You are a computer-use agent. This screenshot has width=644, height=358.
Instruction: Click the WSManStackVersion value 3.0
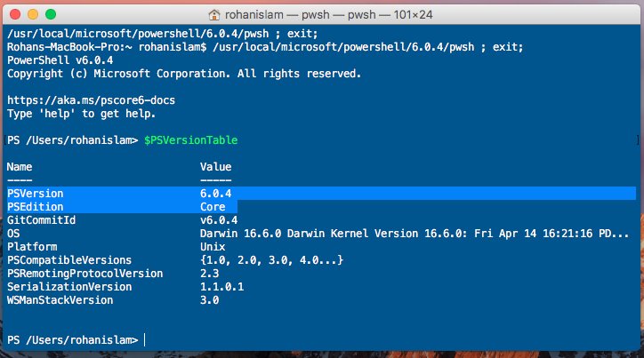[x=209, y=300]
